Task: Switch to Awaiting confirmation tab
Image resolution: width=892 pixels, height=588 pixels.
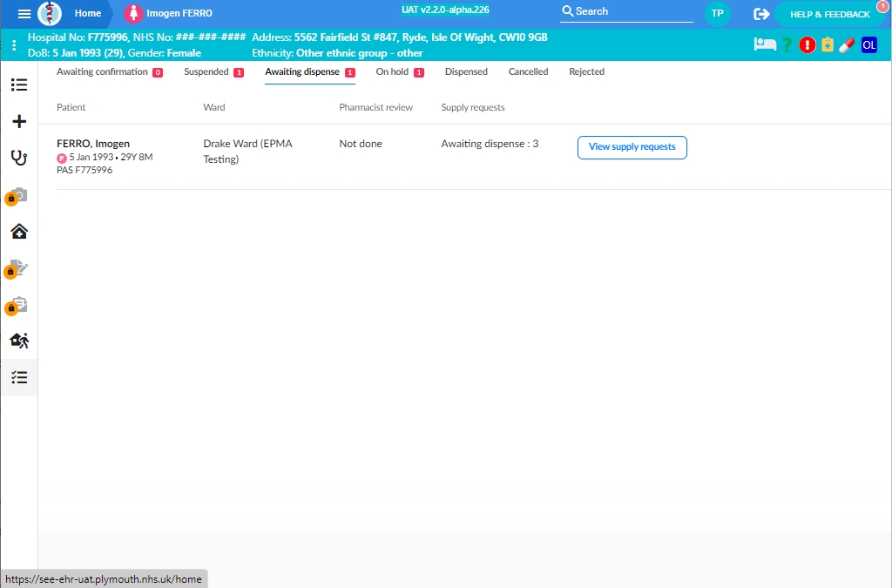Action: coord(109,71)
